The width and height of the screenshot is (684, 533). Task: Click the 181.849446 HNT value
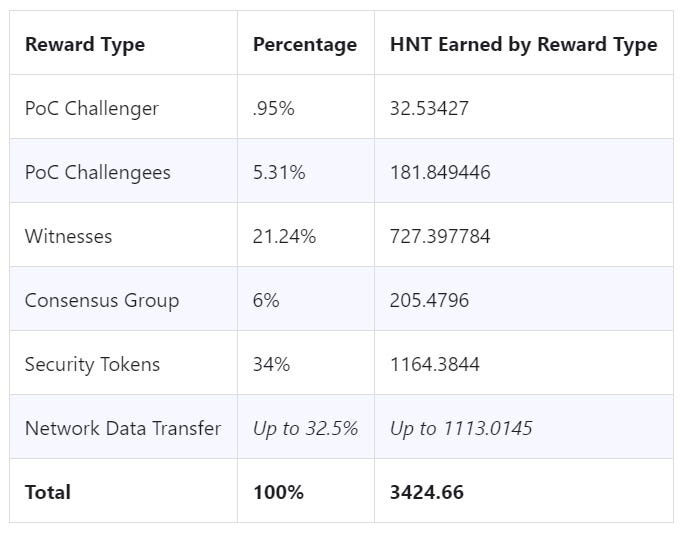coord(440,173)
